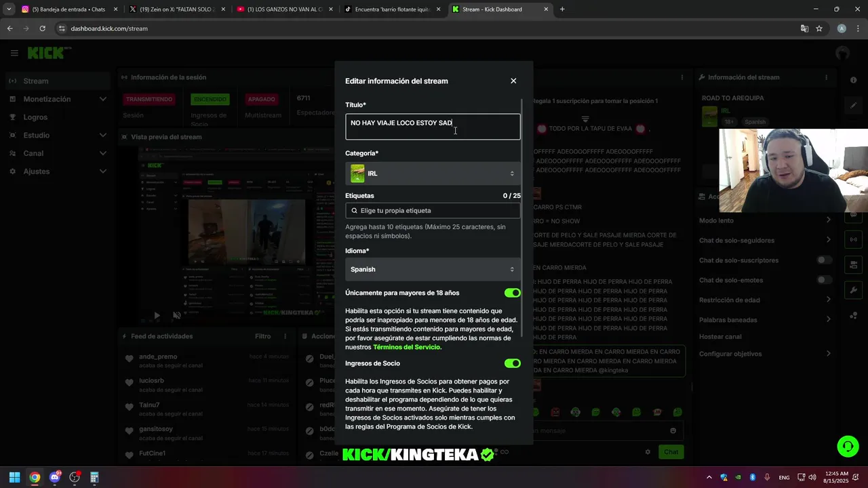The height and width of the screenshot is (488, 868).
Task: Go back in browser history
Action: point(9,28)
